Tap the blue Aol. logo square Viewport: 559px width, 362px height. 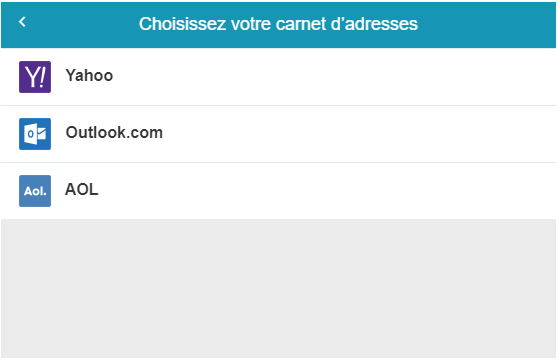tap(35, 191)
